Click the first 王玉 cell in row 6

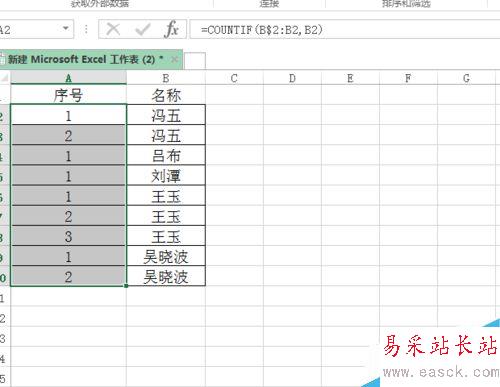166,196
